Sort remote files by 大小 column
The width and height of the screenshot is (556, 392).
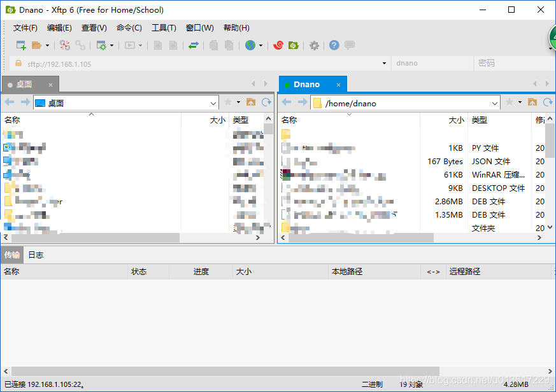444,120
